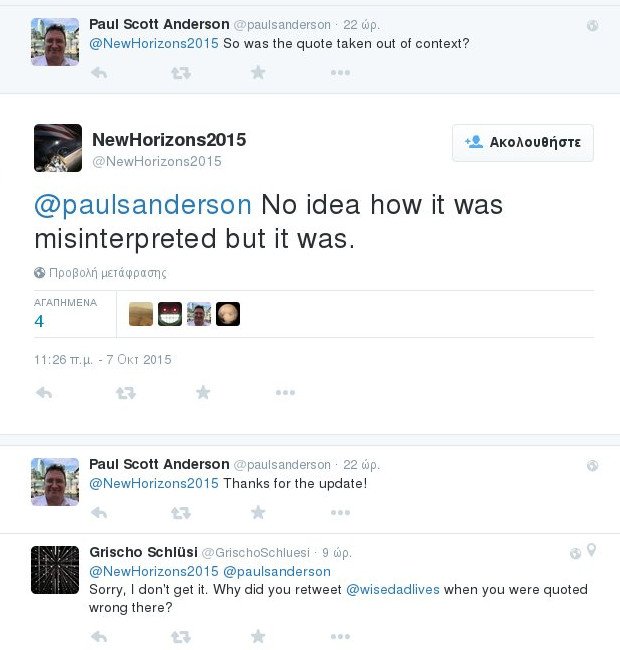Expand more options on main tweet
This screenshot has height=650, width=620.
coord(285,393)
